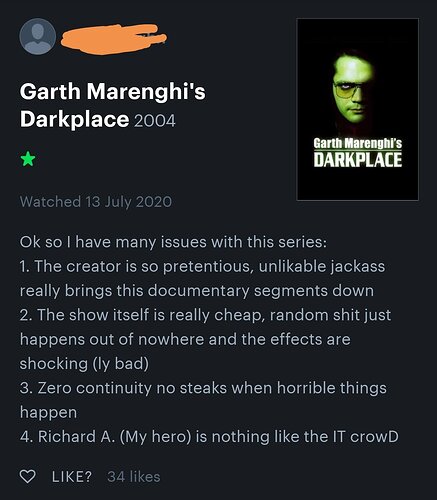Click the word Darkplace in the title

point(74,119)
